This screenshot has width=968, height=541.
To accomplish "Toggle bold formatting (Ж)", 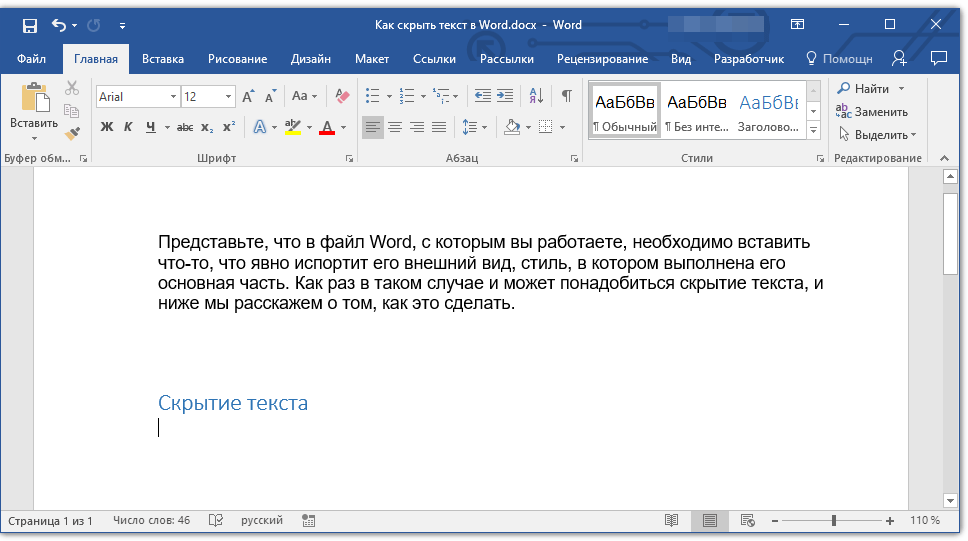I will pyautogui.click(x=107, y=127).
